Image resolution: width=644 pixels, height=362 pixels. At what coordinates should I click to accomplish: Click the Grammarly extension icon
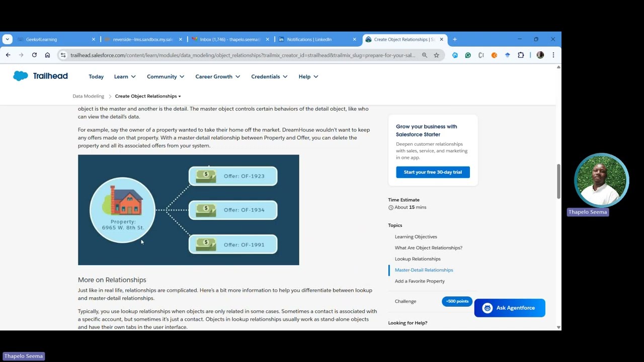click(x=468, y=55)
